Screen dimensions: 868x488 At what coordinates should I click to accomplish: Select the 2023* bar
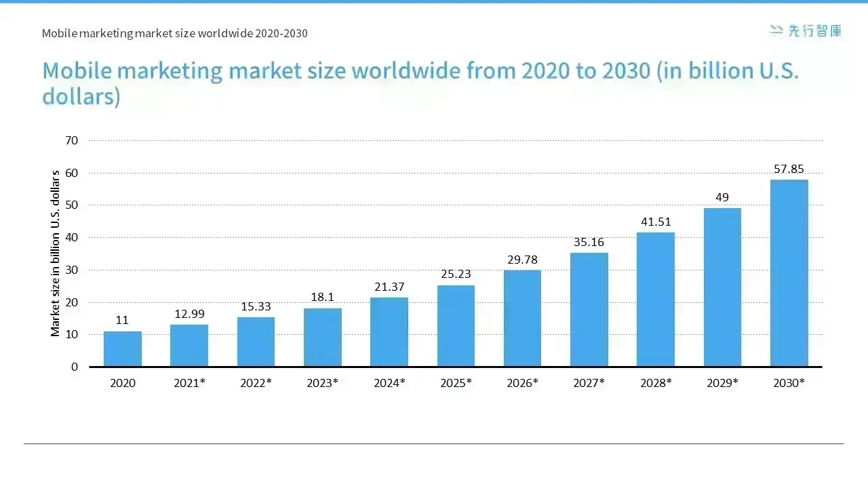point(323,338)
